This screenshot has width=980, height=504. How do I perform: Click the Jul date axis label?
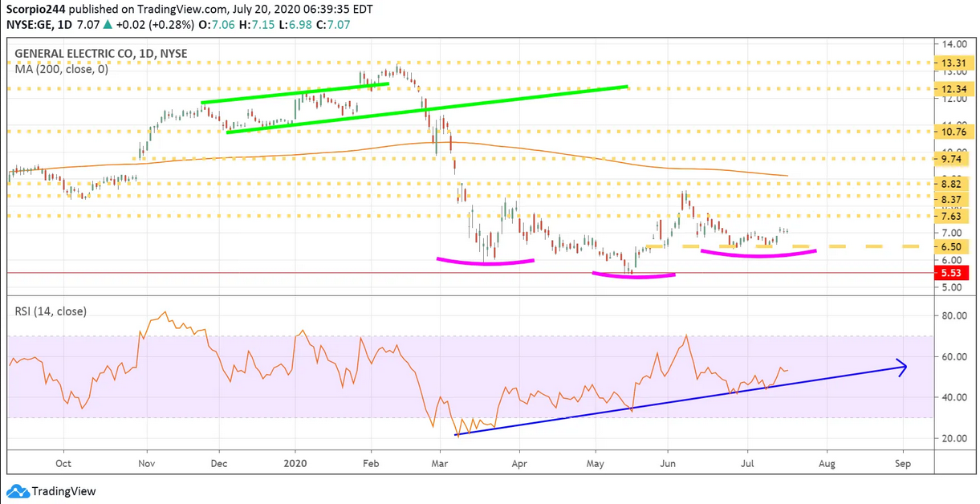pos(747,463)
